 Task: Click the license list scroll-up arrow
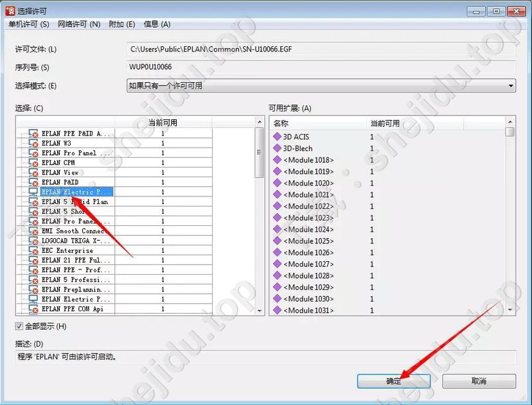[260, 122]
